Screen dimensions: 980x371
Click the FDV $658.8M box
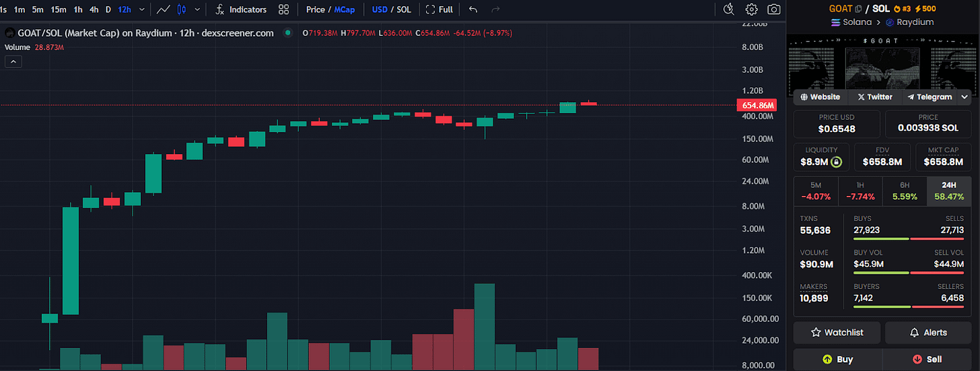(x=882, y=156)
